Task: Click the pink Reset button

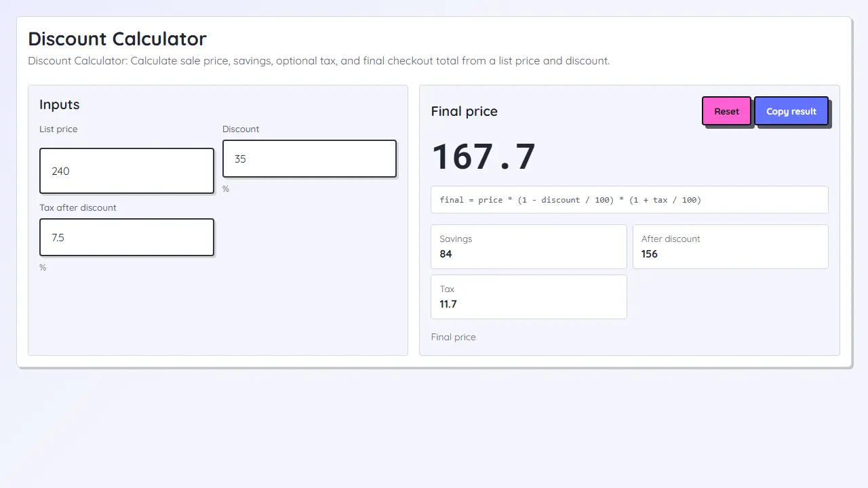Action: pyautogui.click(x=726, y=111)
